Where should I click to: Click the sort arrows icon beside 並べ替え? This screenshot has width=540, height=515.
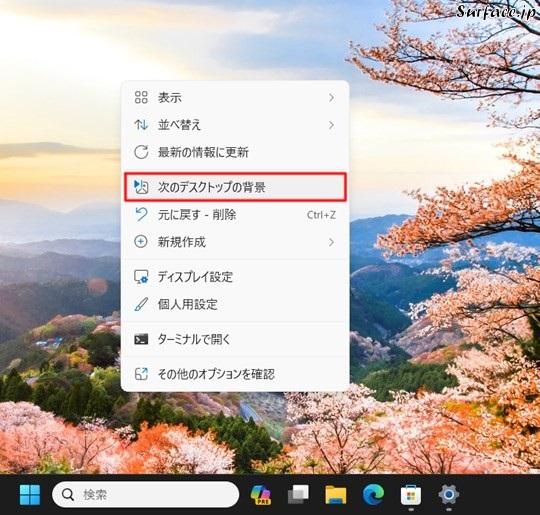tap(141, 125)
